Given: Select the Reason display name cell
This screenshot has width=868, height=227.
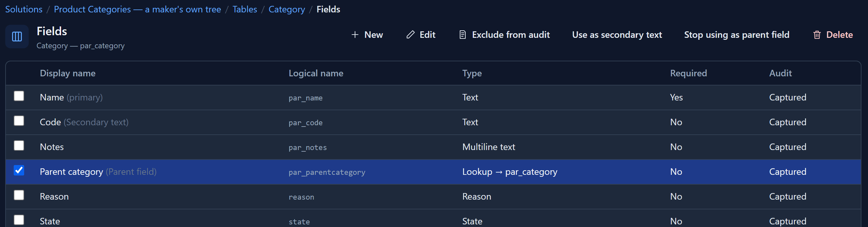Looking at the screenshot, I should pos(54,196).
